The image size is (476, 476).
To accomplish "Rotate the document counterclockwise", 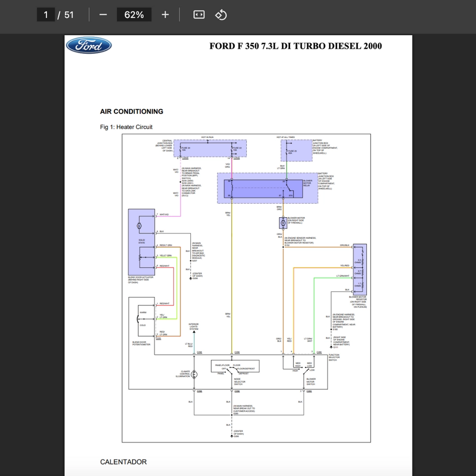I will point(221,15).
